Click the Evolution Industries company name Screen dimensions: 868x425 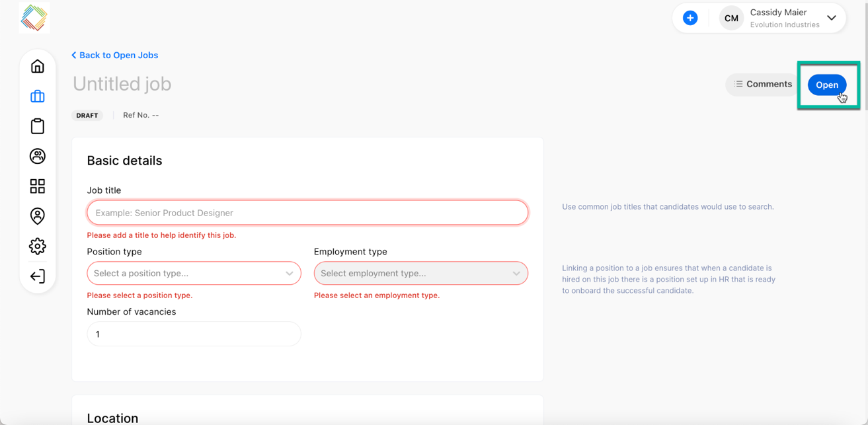(785, 25)
